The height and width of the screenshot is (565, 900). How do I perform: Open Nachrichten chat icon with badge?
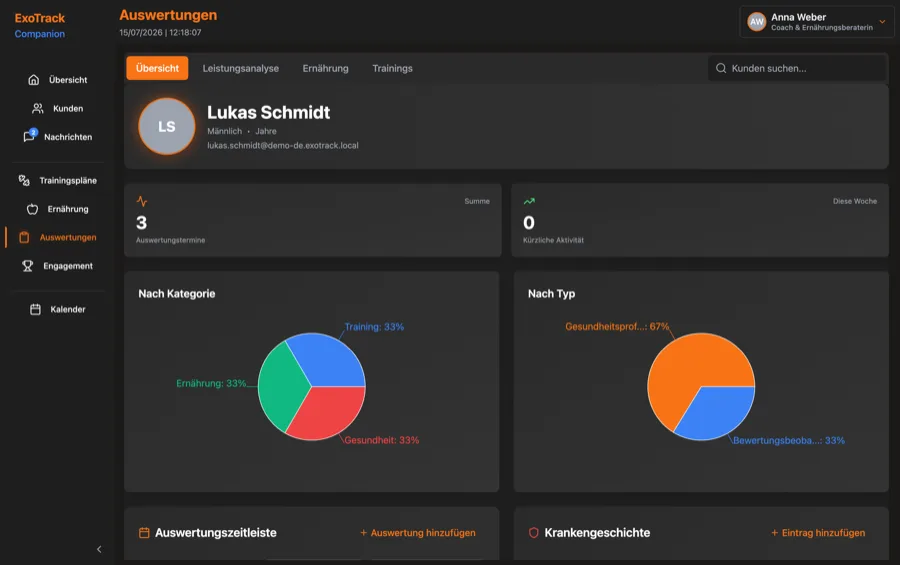[x=29, y=136]
